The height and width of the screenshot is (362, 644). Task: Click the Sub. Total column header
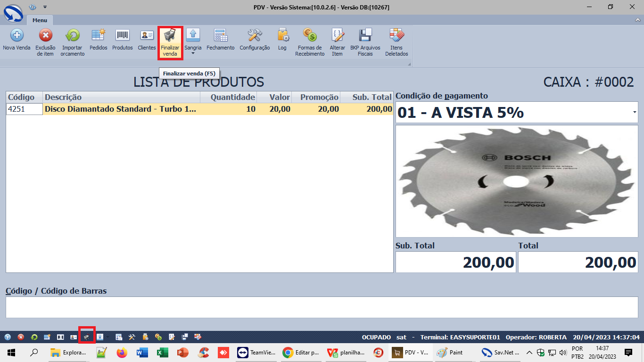click(x=367, y=97)
